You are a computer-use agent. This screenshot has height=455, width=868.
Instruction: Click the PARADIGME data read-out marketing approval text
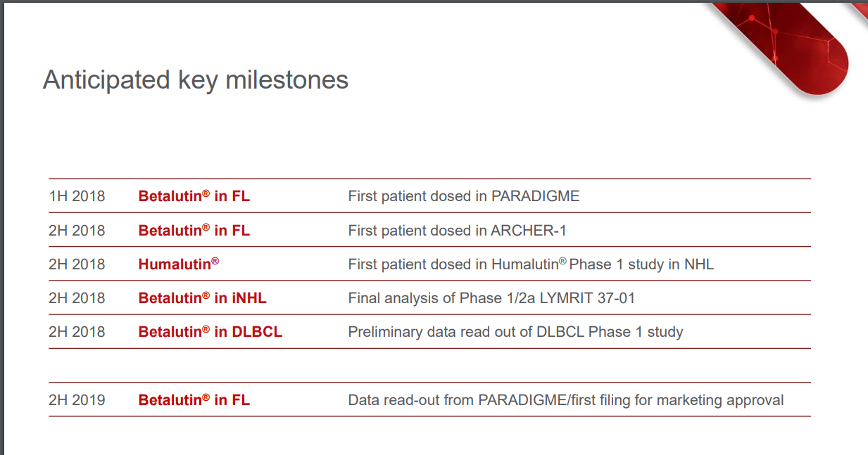click(566, 400)
